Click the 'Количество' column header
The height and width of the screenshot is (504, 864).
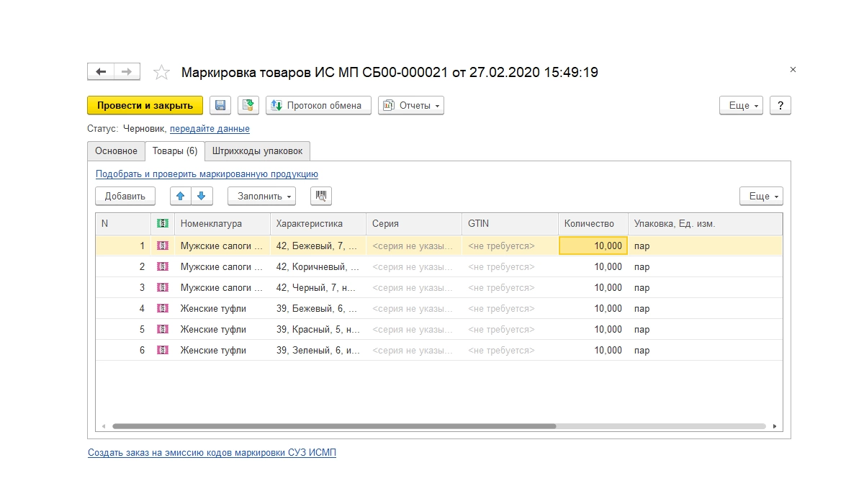pyautogui.click(x=593, y=224)
